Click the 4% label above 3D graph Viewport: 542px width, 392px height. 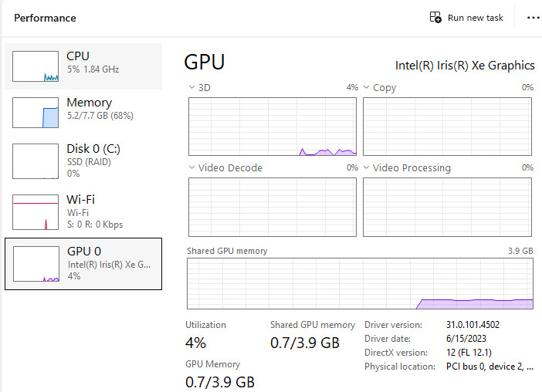point(352,87)
